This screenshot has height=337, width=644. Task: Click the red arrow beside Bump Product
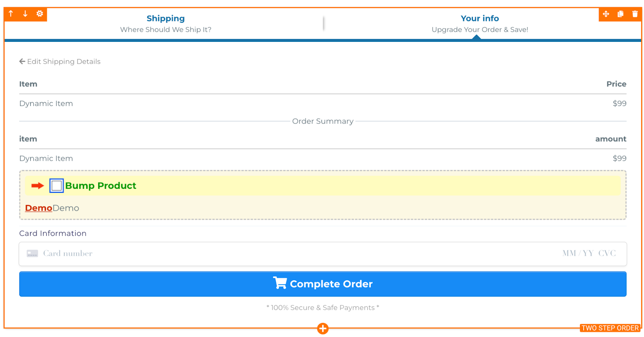pyautogui.click(x=37, y=186)
